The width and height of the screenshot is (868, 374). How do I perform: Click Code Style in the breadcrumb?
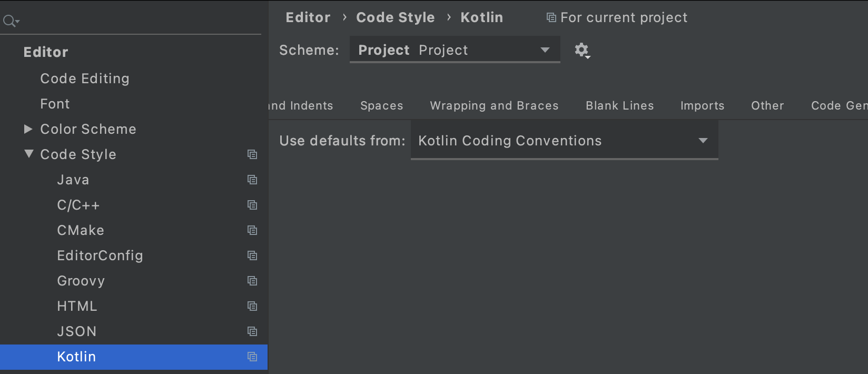coord(395,17)
